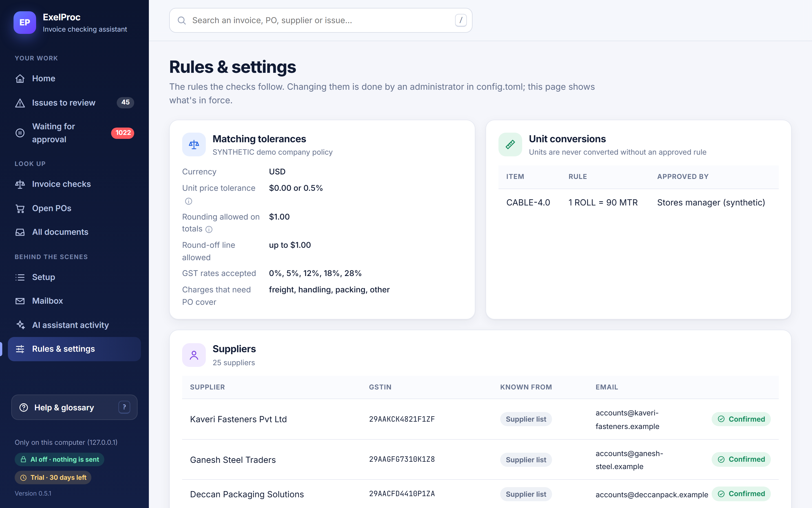
Task: Click the APPROVED BY column header
Action: pyautogui.click(x=683, y=177)
